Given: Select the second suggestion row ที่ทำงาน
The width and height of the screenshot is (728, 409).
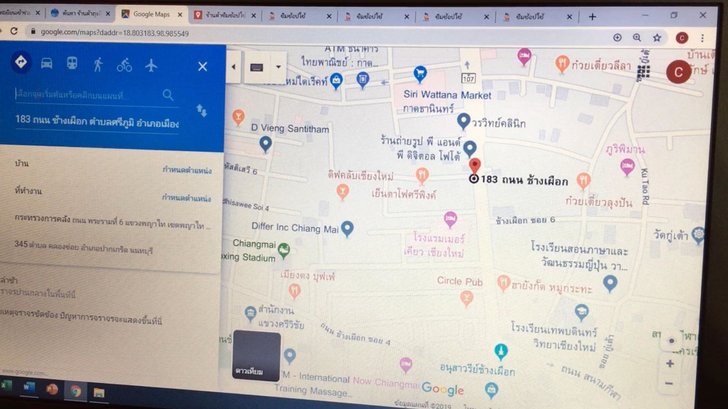Looking at the screenshot, I should tap(111, 194).
